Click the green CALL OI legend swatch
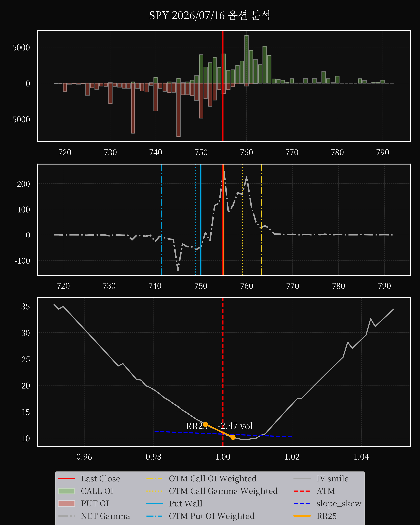420x525 pixels. (x=66, y=491)
